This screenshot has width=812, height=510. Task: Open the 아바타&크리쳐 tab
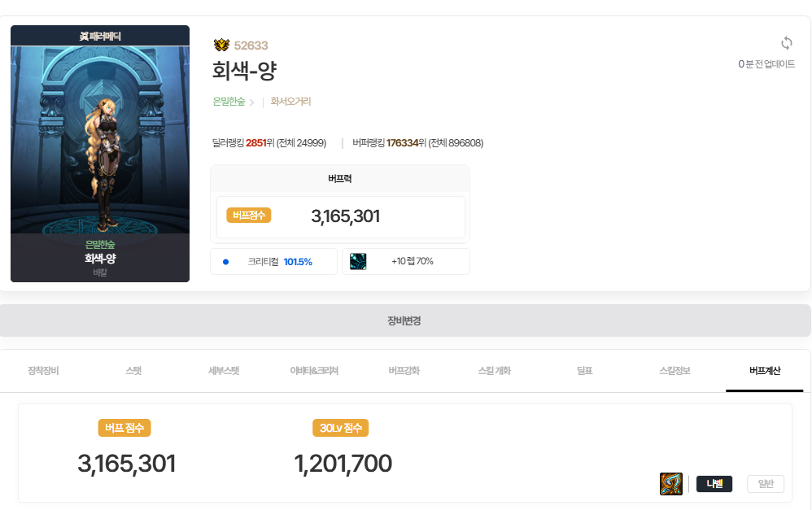point(314,371)
